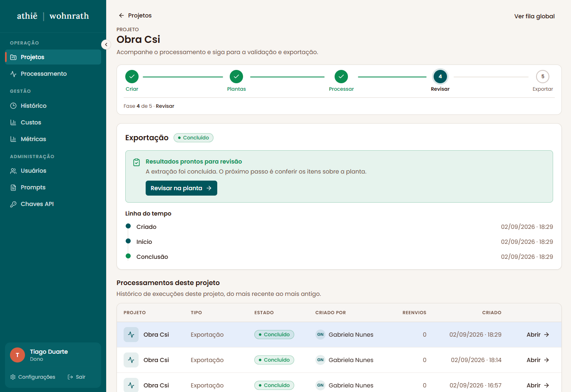Viewport: 571px width, 392px height.
Task: Click the clipboard icon beside Resultados prontos
Action: coord(137,162)
